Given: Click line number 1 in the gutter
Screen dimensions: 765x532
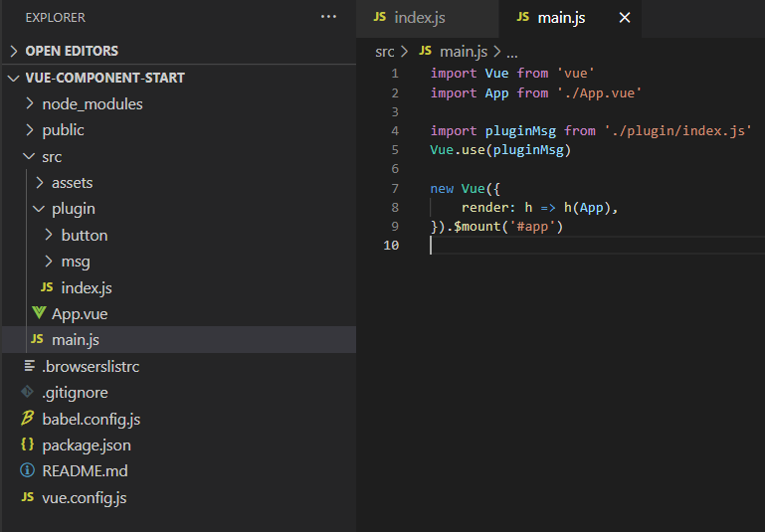Looking at the screenshot, I should (x=395, y=74).
